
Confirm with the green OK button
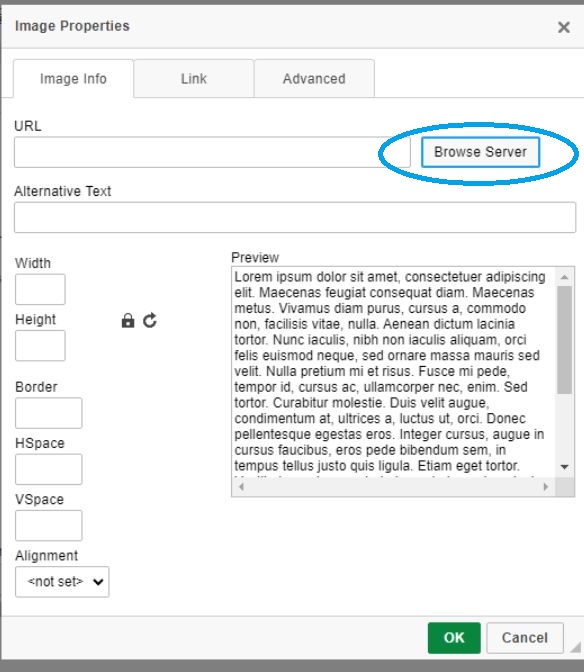[x=454, y=638]
